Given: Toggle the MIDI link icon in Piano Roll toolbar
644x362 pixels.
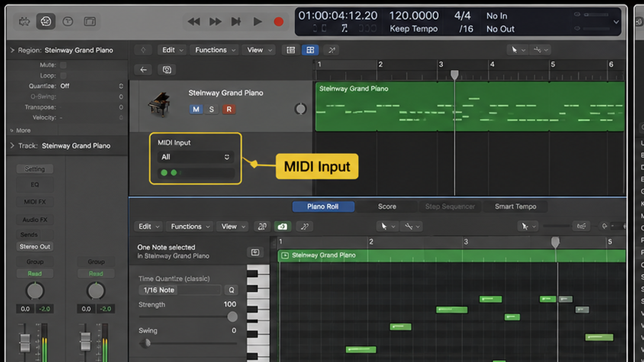Looking at the screenshot, I should (x=262, y=227).
